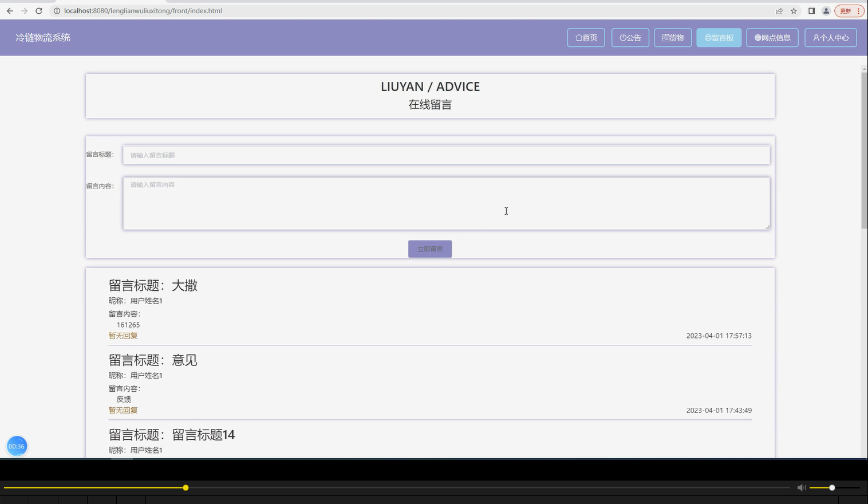This screenshot has height=504, width=868.
Task: Click the timestamp 2023-04-01 17:57:13
Action: pyautogui.click(x=719, y=336)
